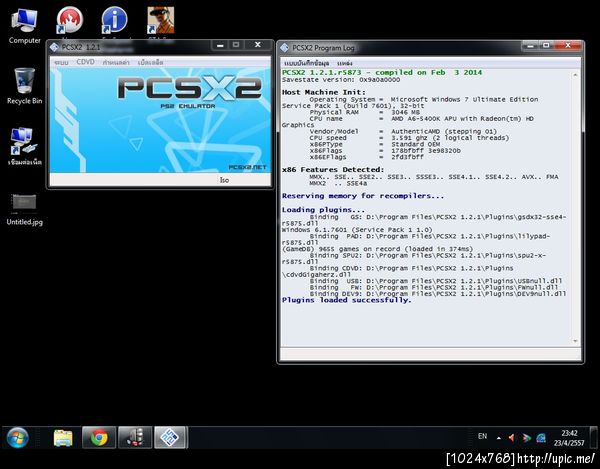Maximize the PCSX2 1.2.1 main window
Screen dimensions: 600x469
tap(236, 45)
